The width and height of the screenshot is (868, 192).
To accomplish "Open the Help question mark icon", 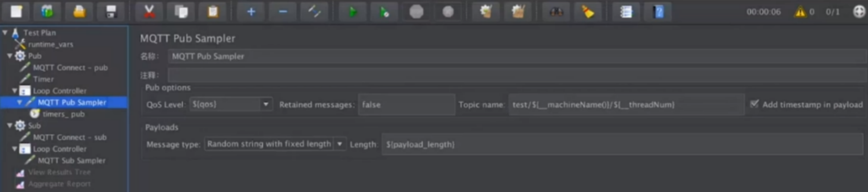I will (658, 12).
